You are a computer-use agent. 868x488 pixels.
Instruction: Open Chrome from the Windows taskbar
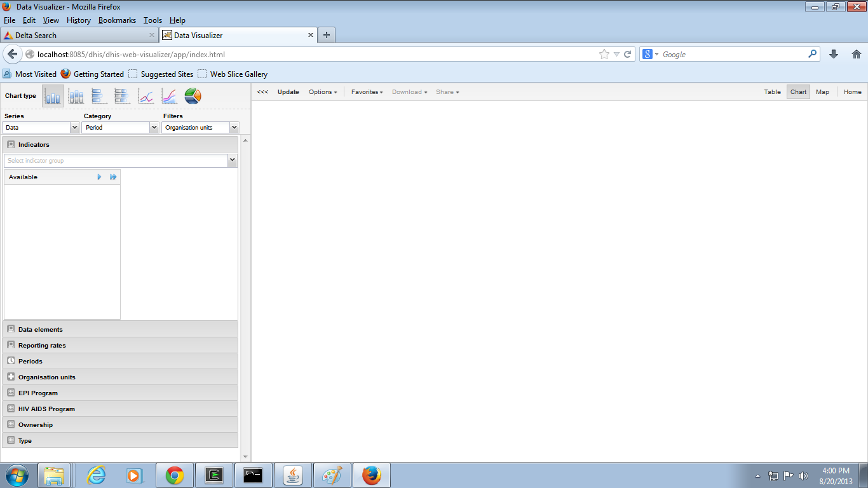pos(175,475)
